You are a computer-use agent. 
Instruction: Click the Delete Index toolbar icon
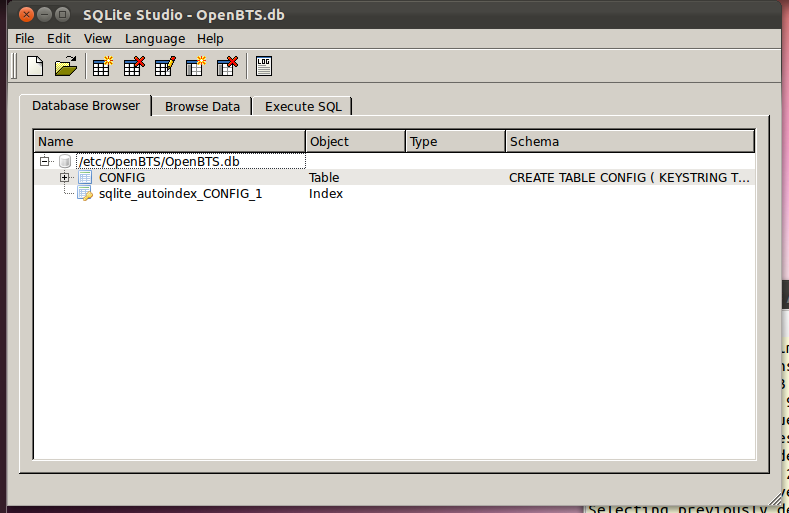[x=227, y=67]
